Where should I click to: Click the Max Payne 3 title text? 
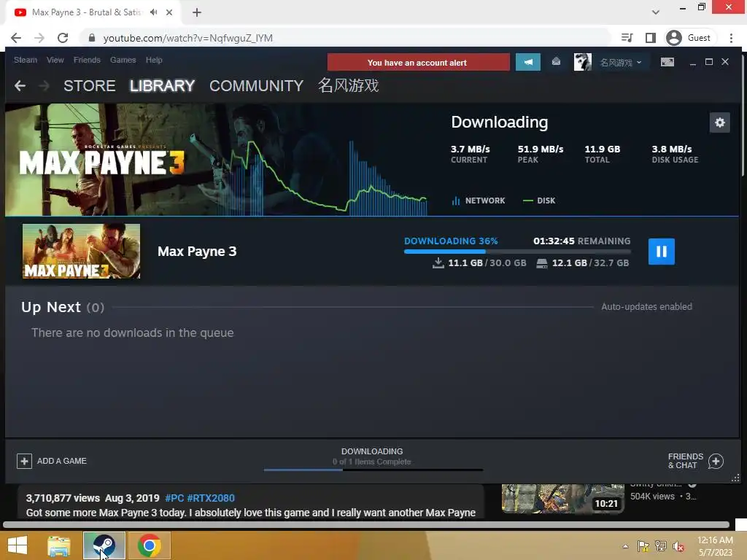(197, 252)
